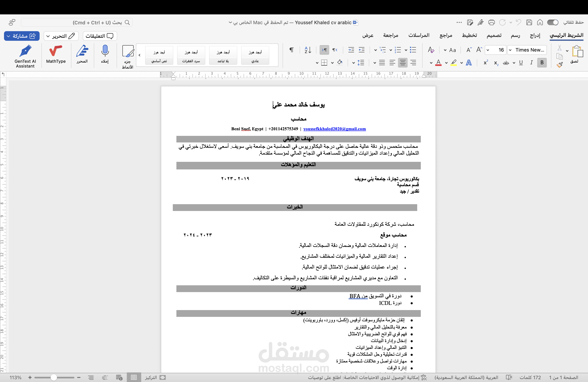
Task: Expand the font color dropdown arrow
Action: pyautogui.click(x=431, y=63)
